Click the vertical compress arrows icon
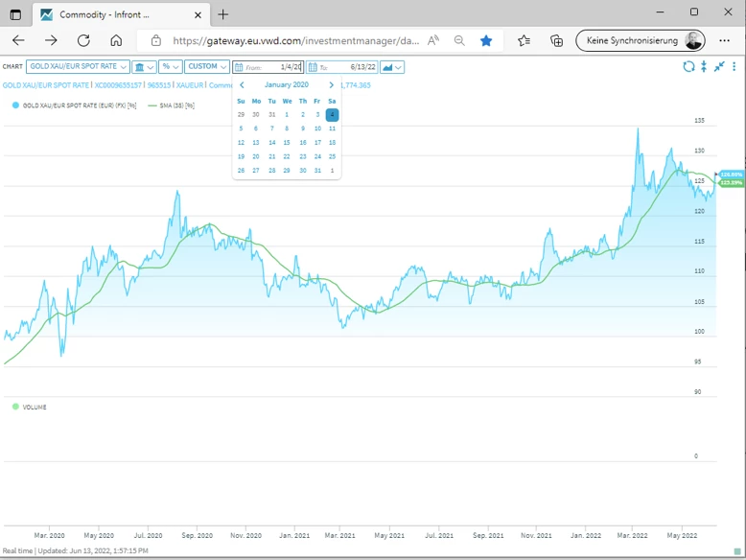The image size is (746, 560). pos(704,66)
